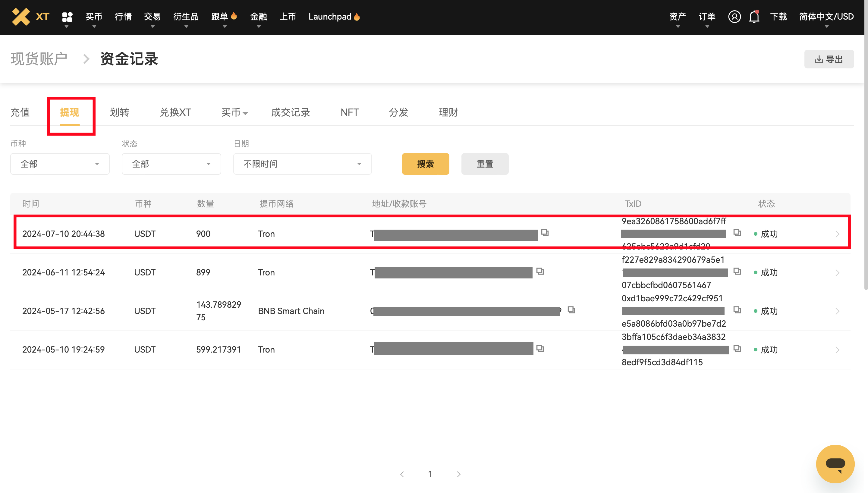Copy address for the 899 USDT withdrawal

(540, 271)
